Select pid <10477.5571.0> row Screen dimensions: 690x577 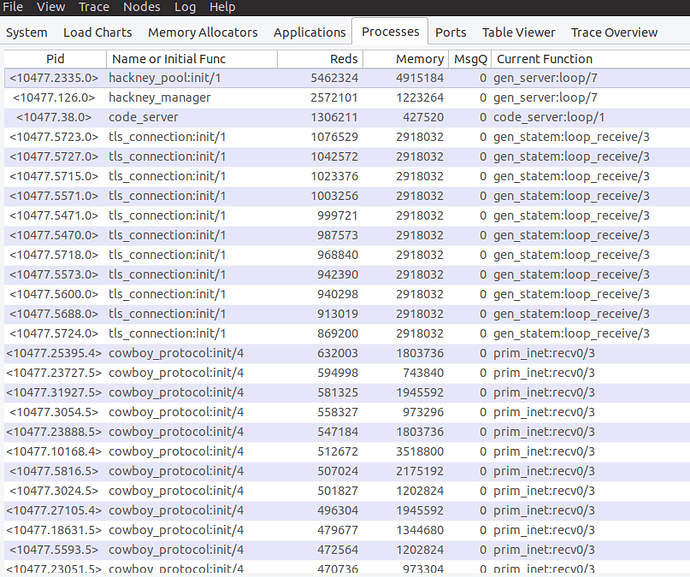347,196
